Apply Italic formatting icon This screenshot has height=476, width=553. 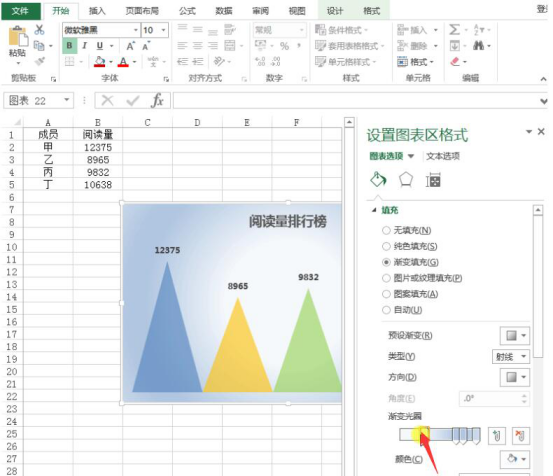pos(85,46)
